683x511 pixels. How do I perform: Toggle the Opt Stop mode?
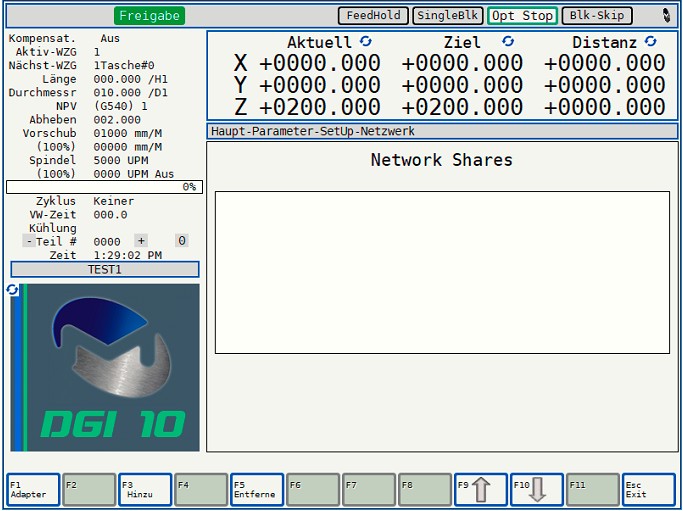pyautogui.click(x=522, y=16)
